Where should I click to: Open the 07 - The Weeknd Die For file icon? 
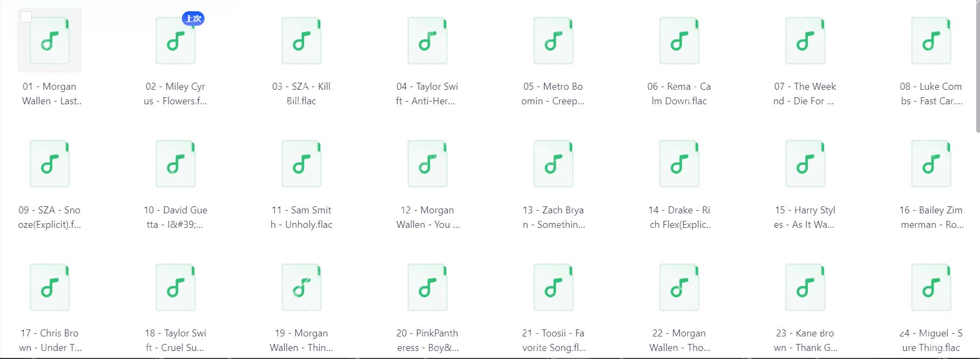click(805, 41)
